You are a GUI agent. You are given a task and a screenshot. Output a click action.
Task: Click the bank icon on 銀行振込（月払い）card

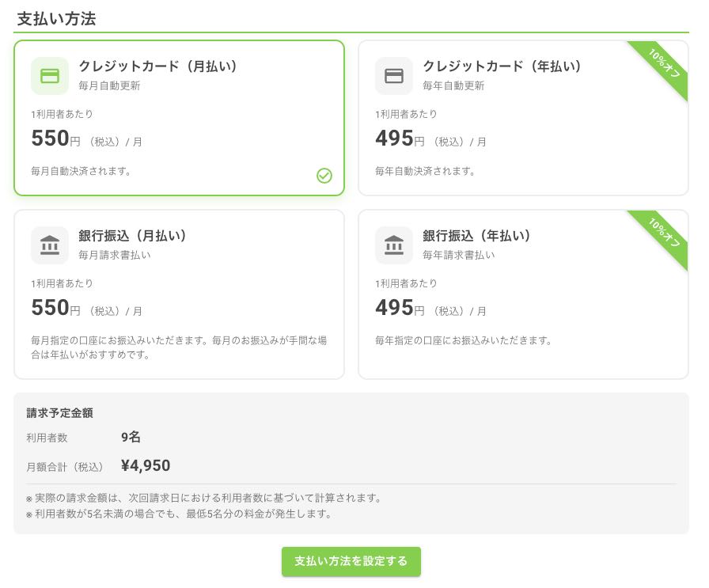click(49, 245)
